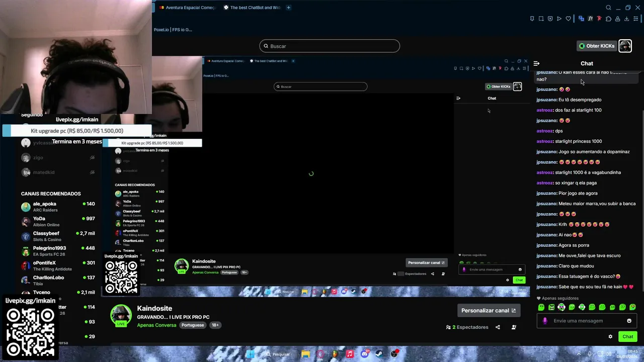644x362 pixels.
Task: Insert the angry square green emote
Action: [x=551, y=307]
